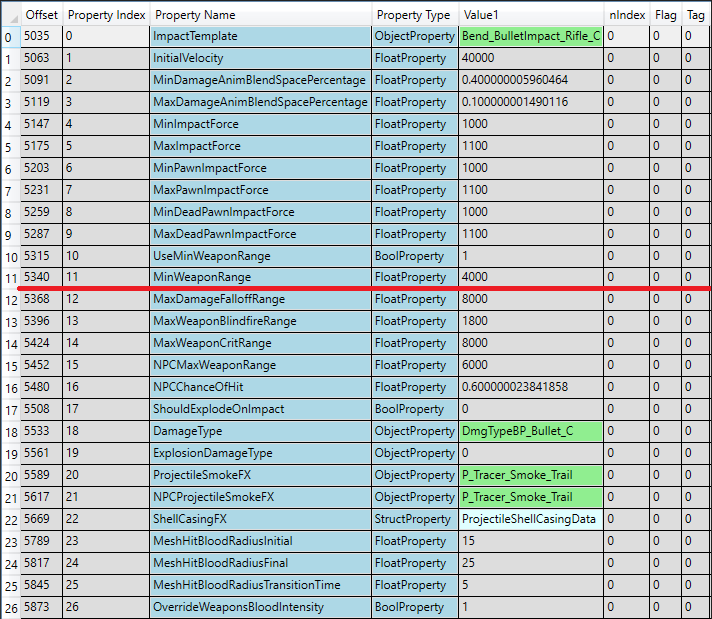Select the NPCMaxWeaponRange property name

point(261,365)
